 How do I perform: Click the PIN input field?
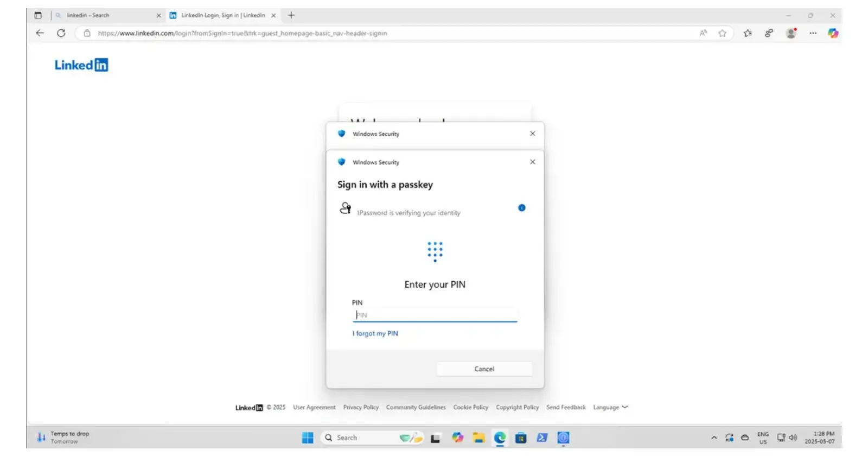point(435,315)
